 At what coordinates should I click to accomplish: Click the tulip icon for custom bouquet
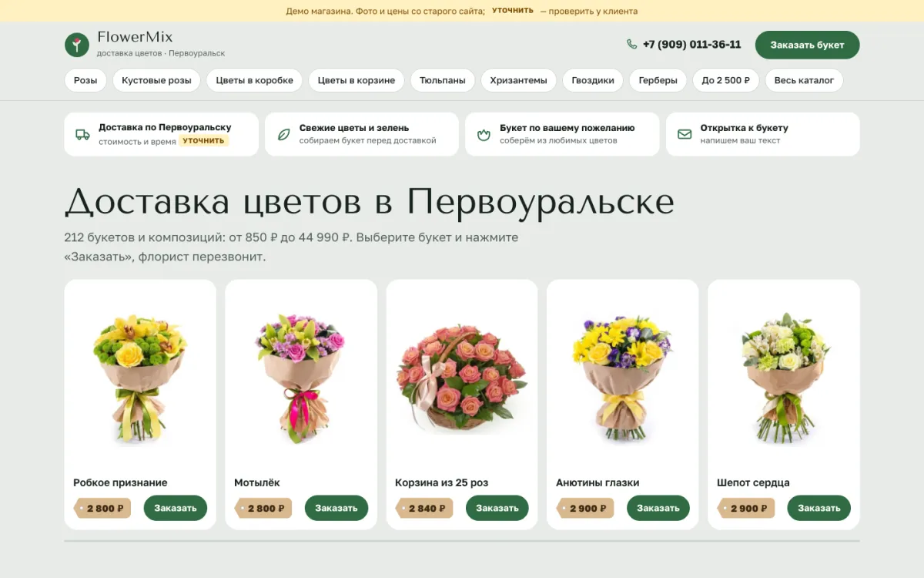[484, 134]
